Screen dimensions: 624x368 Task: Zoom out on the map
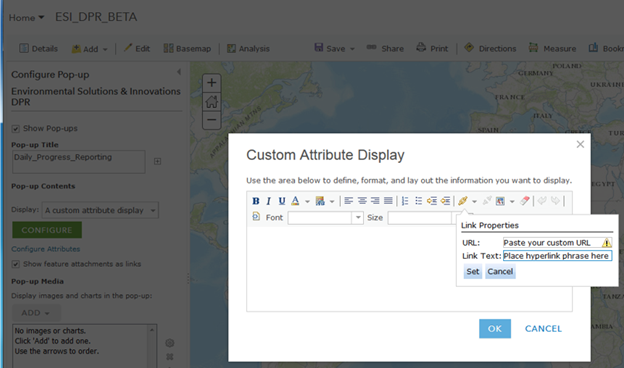[212, 120]
